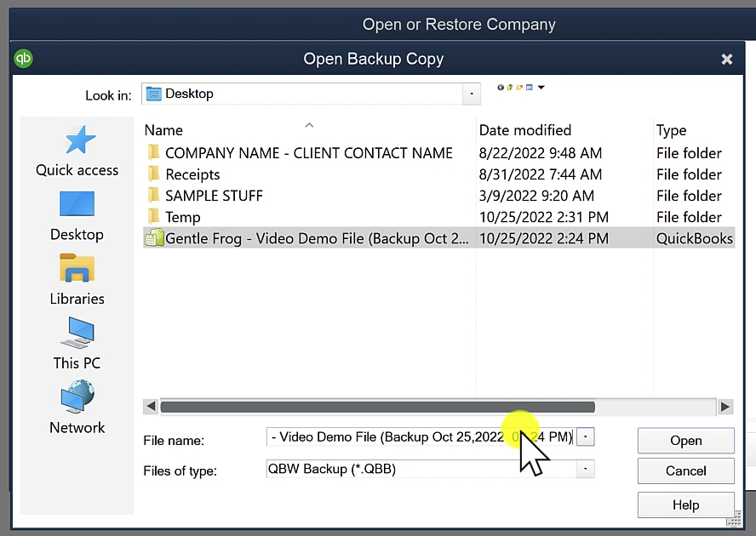Select This PC in sidebar
Screen dimensions: 756x536
(x=77, y=344)
